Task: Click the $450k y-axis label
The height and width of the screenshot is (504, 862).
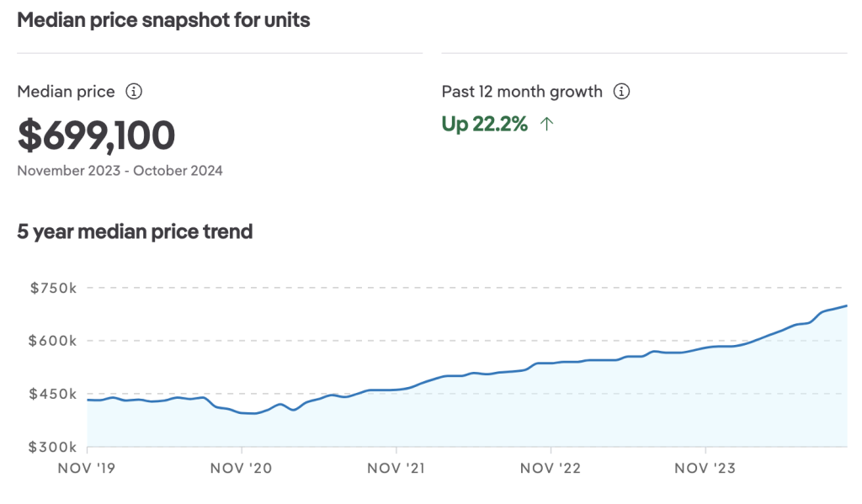Action: (53, 394)
